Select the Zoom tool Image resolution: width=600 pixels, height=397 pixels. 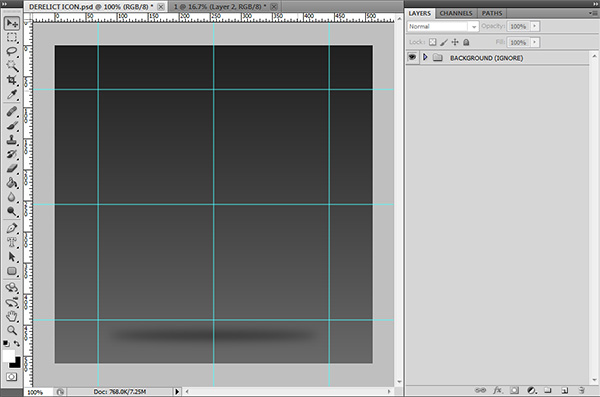(x=12, y=330)
